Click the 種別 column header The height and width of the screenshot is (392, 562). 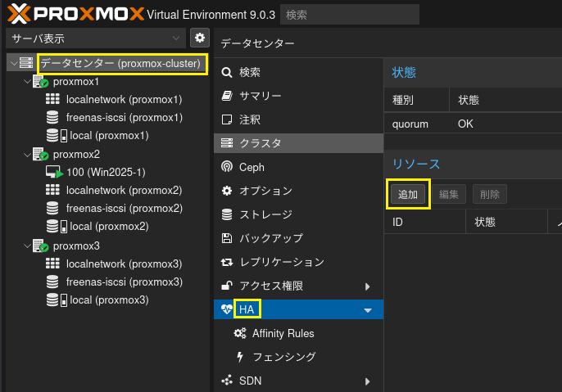[x=416, y=100]
